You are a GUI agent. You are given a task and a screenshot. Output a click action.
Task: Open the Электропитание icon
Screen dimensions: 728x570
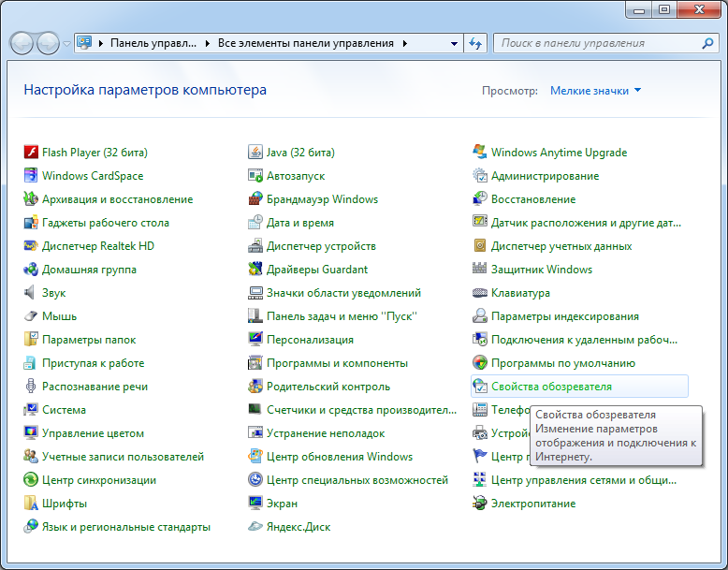480,504
